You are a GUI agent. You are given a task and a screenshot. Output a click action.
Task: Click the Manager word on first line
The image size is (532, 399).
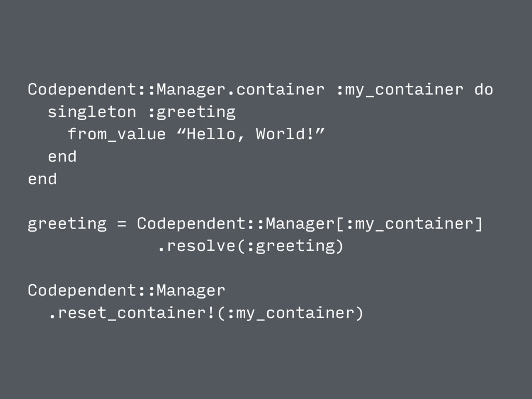(x=191, y=90)
